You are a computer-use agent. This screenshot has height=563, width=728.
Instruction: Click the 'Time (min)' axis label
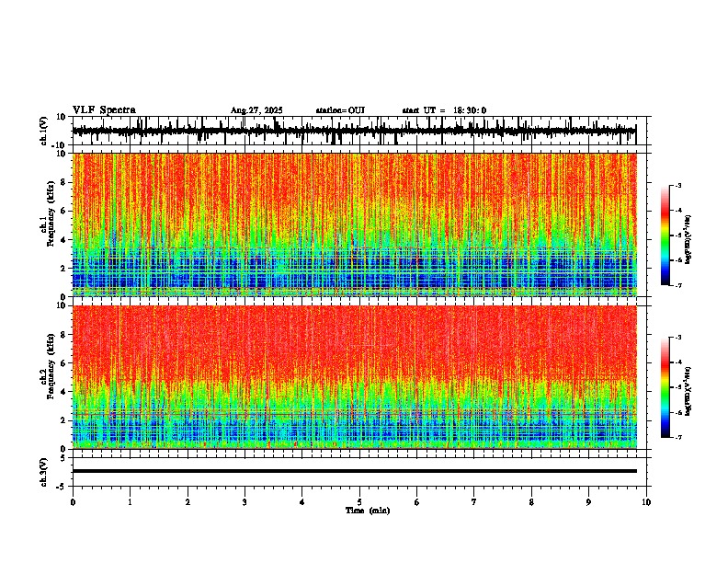pos(368,511)
